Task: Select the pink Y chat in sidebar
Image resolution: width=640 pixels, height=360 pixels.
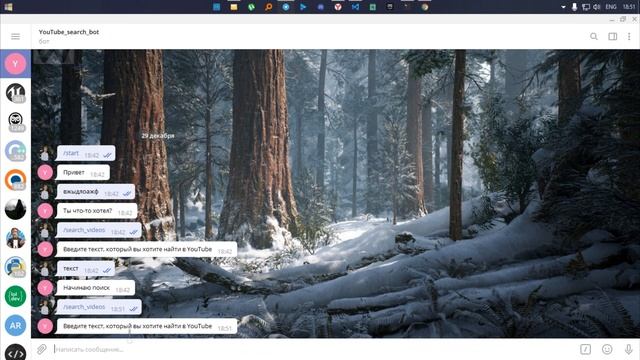Action: pyautogui.click(x=16, y=64)
